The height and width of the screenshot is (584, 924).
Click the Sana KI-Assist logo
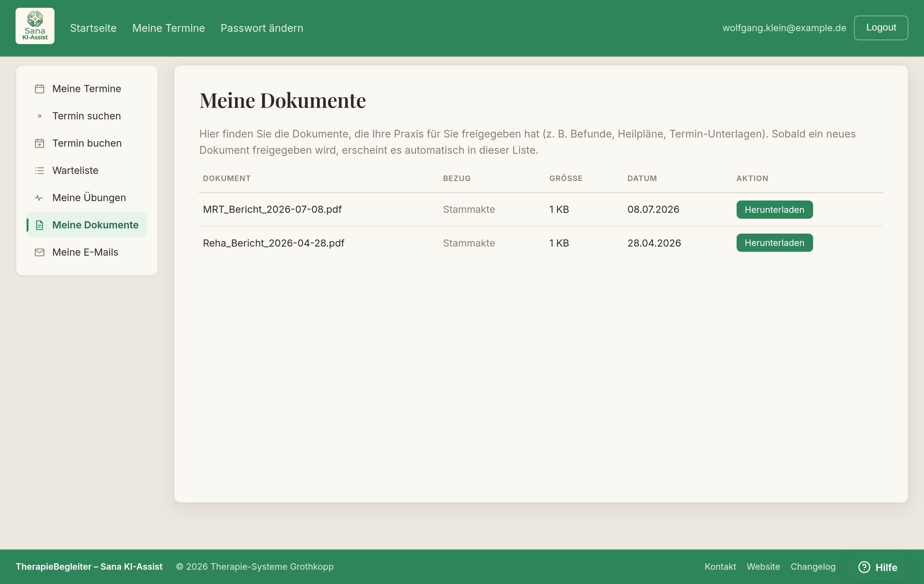[35, 26]
